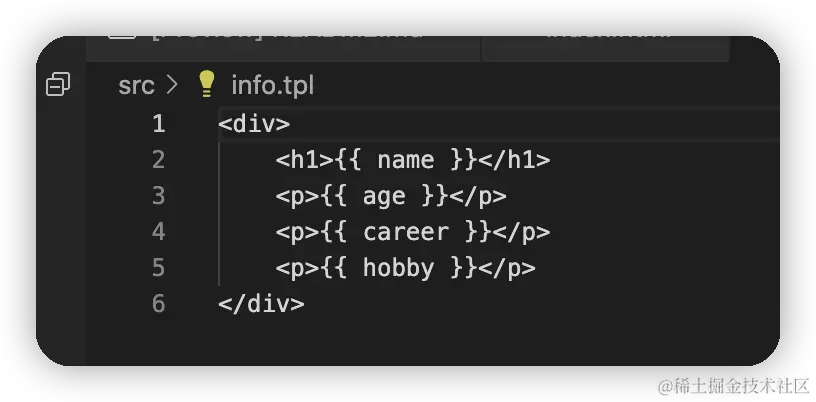Place cursor on the career template variable

pos(405,232)
